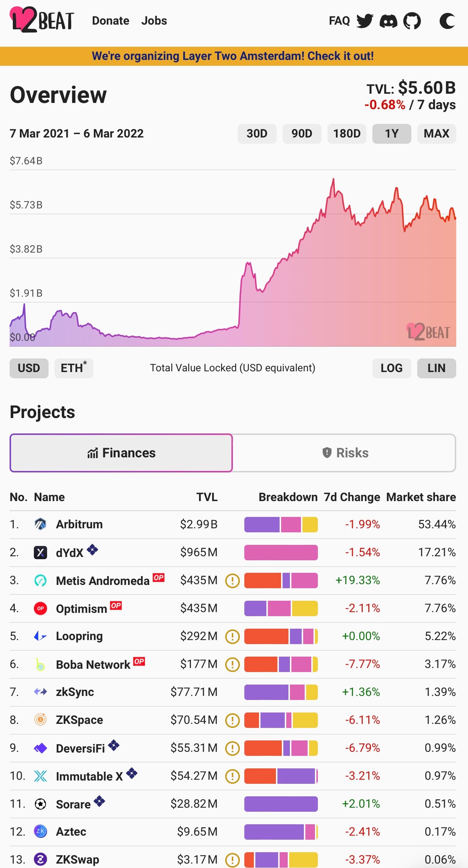Click warning icon in Boba Network row

tap(233, 665)
